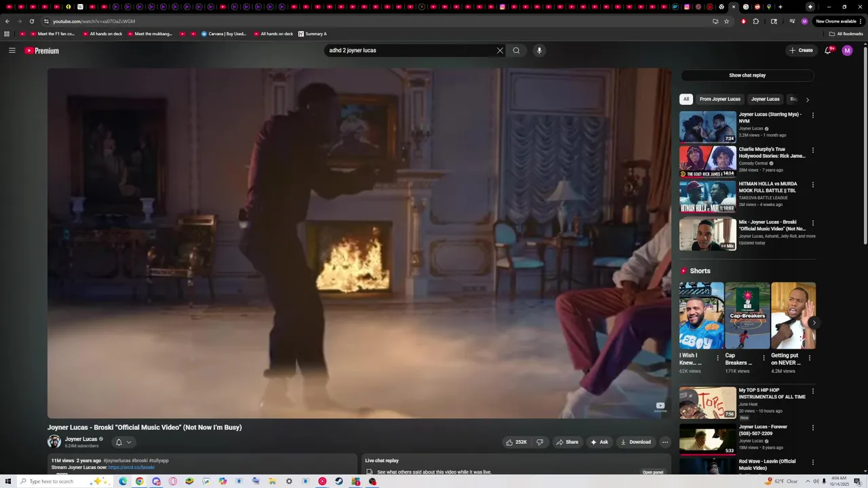Open the Cap Breakers short
The height and width of the screenshot is (488, 868).
click(x=747, y=316)
